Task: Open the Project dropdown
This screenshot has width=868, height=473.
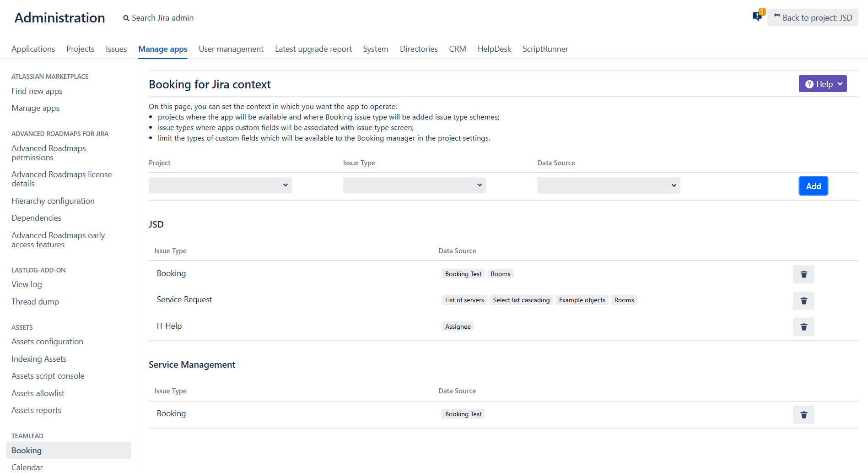Action: click(220, 185)
